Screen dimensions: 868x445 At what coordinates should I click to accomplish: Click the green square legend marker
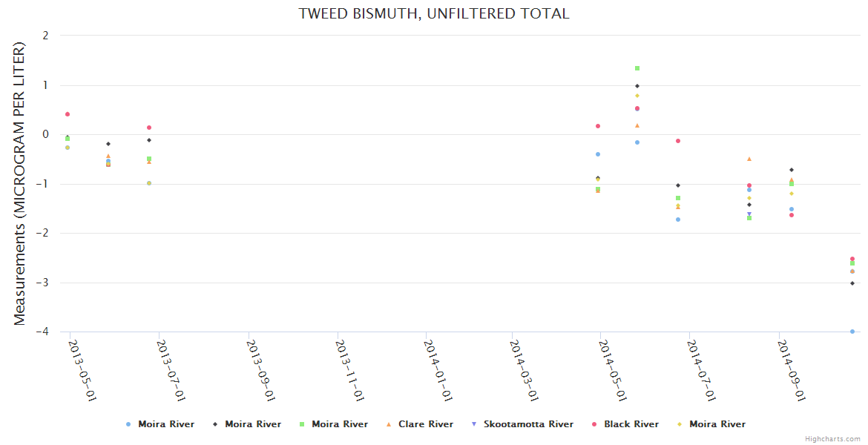pos(302,424)
